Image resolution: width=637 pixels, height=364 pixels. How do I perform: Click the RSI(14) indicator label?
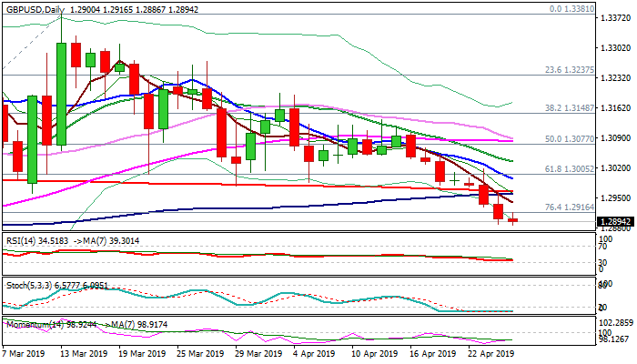pos(22,239)
